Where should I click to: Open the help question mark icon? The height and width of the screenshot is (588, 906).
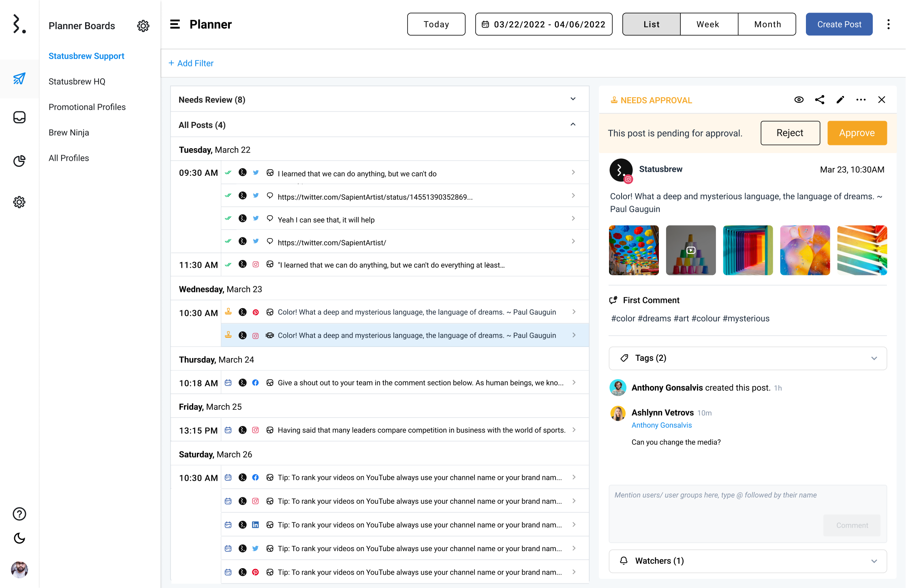click(19, 514)
